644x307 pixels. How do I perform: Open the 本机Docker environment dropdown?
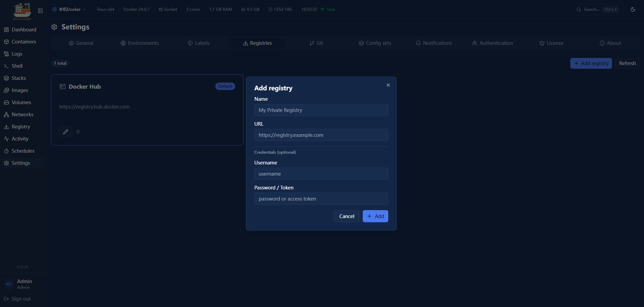tap(69, 9)
